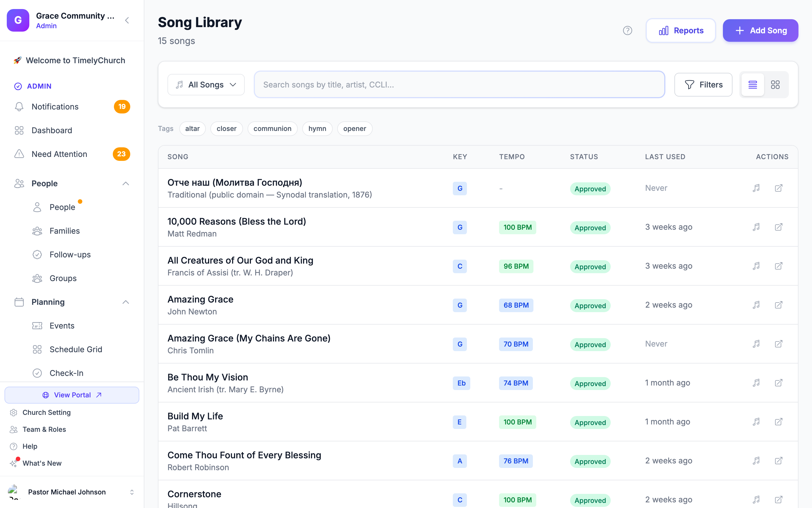Click music note icon for Be Thou My Vision

[756, 383]
